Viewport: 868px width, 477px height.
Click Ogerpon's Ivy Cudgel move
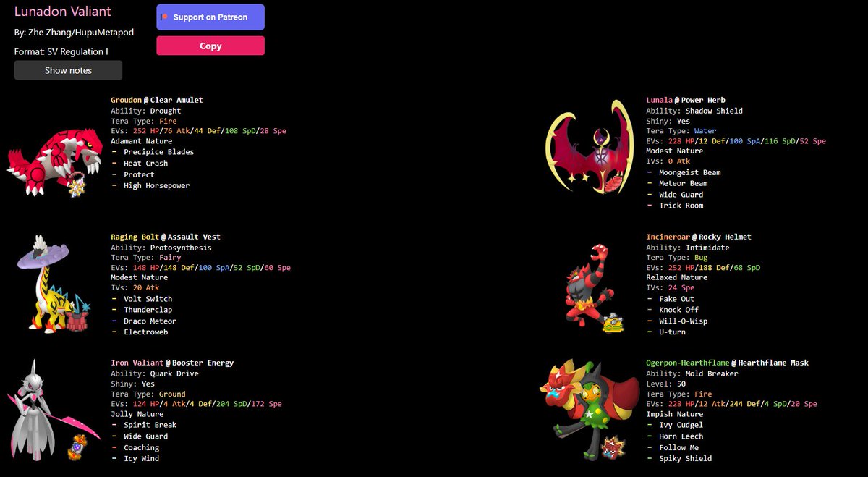[681, 425]
